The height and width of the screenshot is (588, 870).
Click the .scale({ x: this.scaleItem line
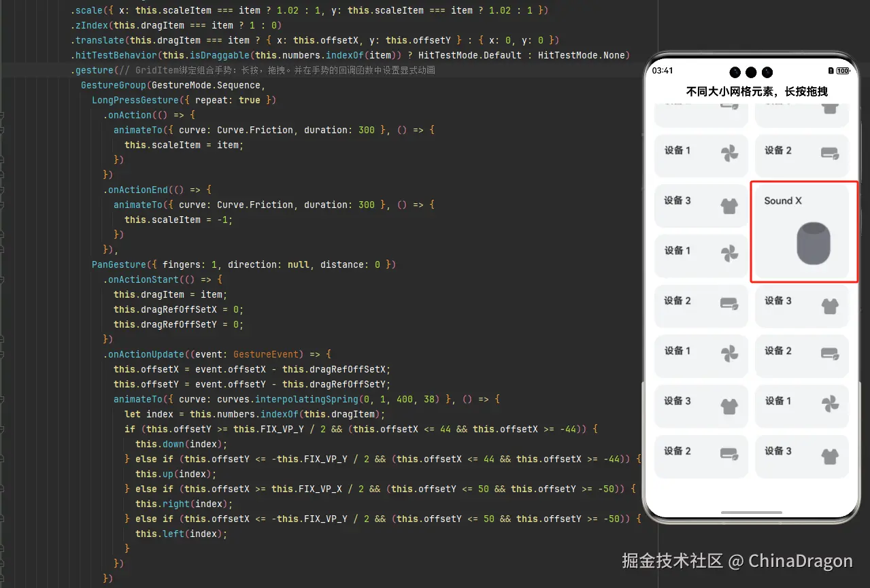(x=309, y=10)
